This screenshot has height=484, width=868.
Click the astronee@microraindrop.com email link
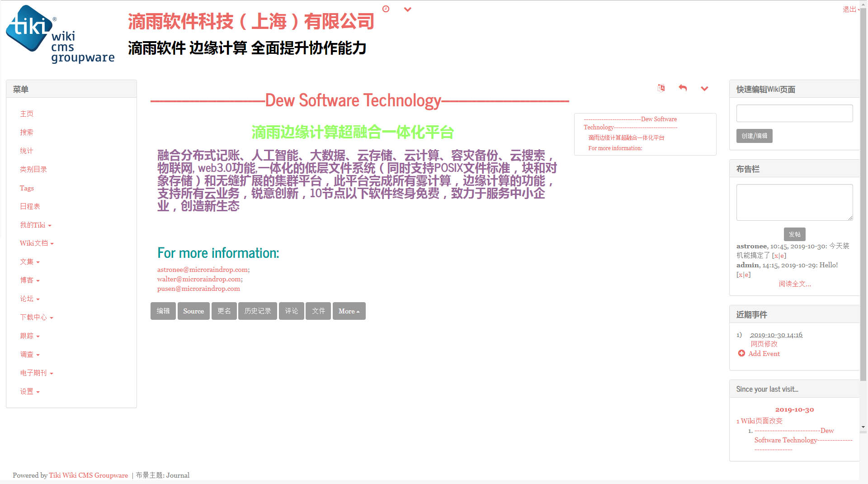pos(203,270)
